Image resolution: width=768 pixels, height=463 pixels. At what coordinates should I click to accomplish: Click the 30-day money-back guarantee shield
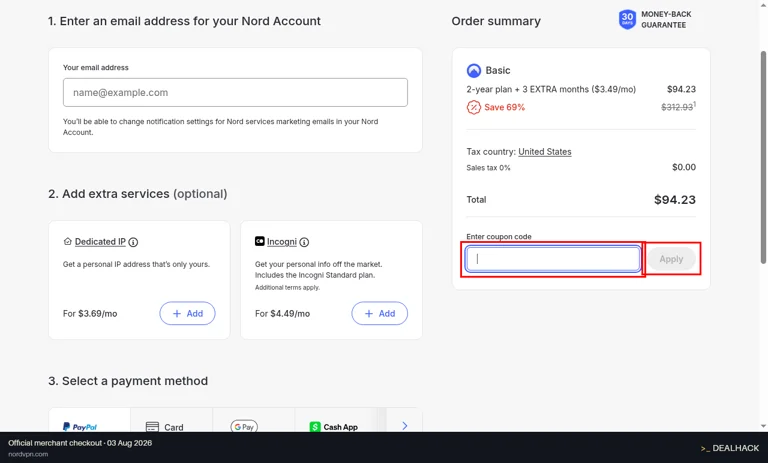coord(627,20)
